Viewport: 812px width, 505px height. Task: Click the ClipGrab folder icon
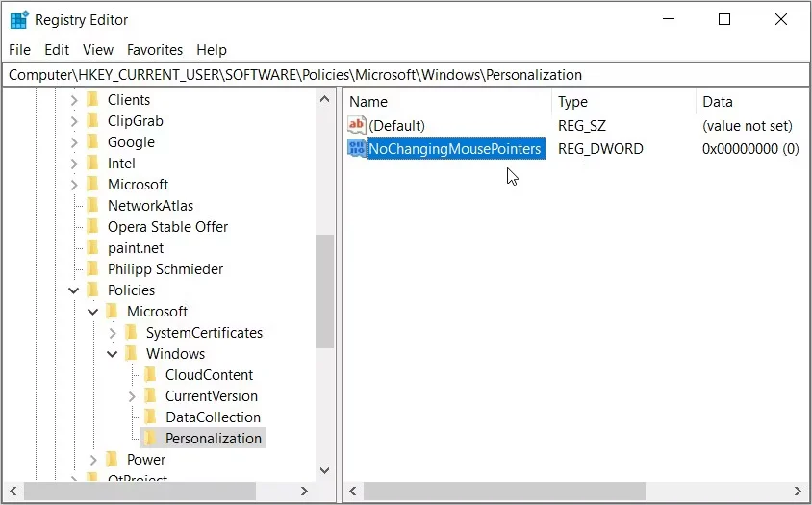(x=92, y=121)
